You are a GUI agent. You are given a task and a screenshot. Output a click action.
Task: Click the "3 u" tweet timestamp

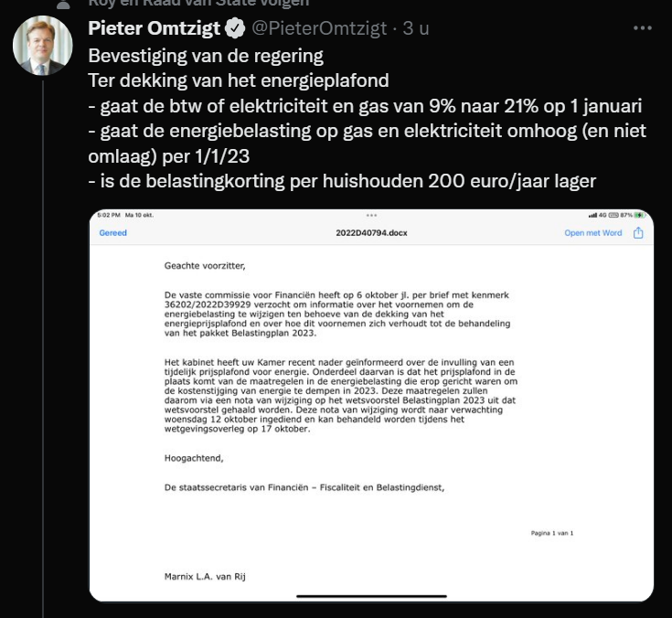click(417, 28)
